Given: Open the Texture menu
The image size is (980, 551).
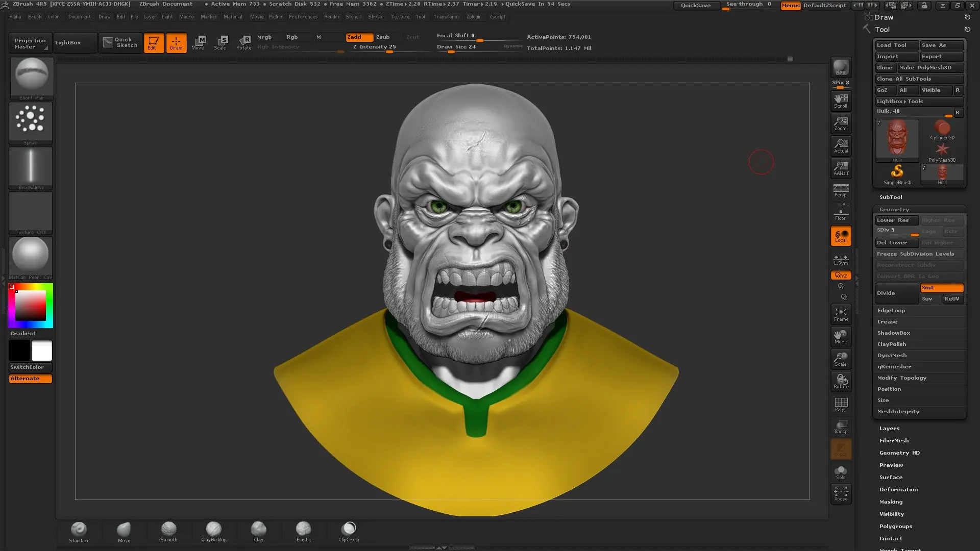Looking at the screenshot, I should coord(400,17).
